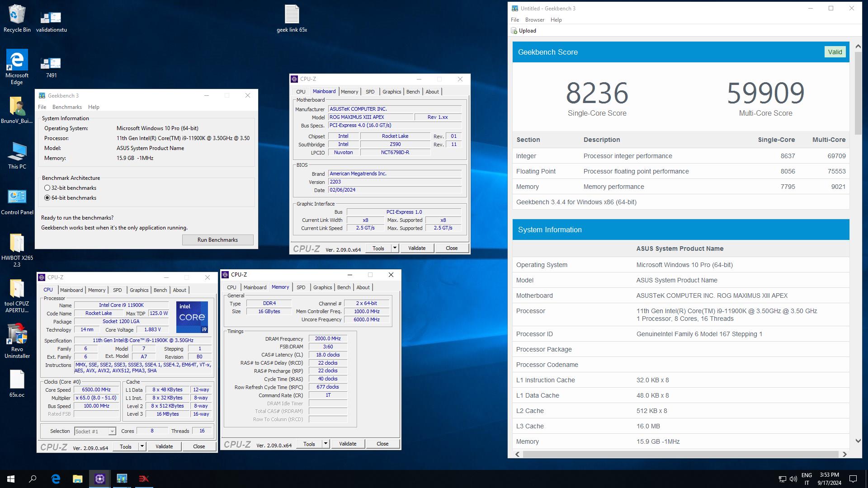
Task: Click the 8236 Single-Core Score value
Action: coord(597,93)
